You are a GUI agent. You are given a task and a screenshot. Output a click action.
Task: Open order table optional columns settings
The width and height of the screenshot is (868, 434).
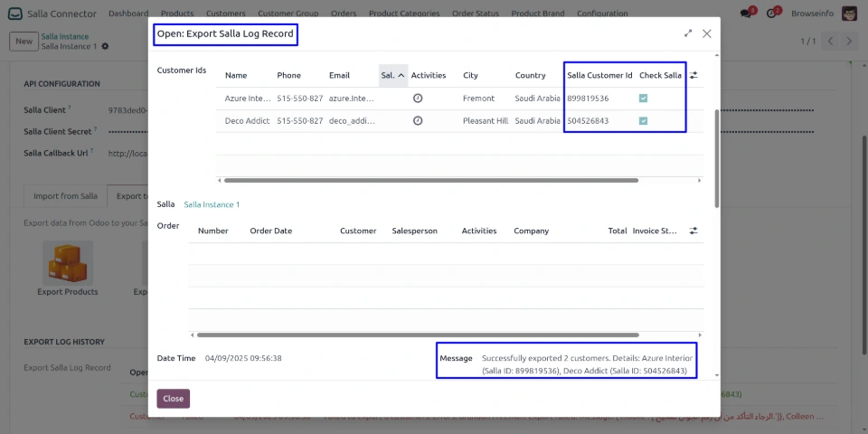click(x=693, y=231)
